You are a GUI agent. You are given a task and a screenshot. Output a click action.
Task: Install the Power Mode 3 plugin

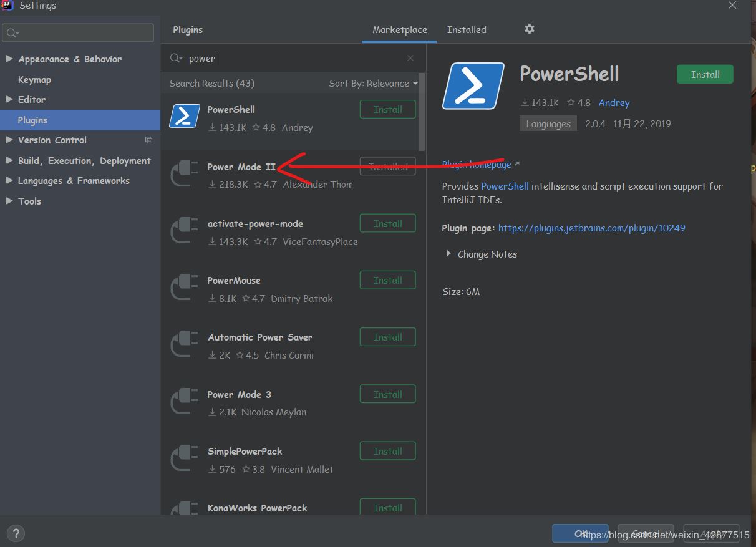(388, 394)
